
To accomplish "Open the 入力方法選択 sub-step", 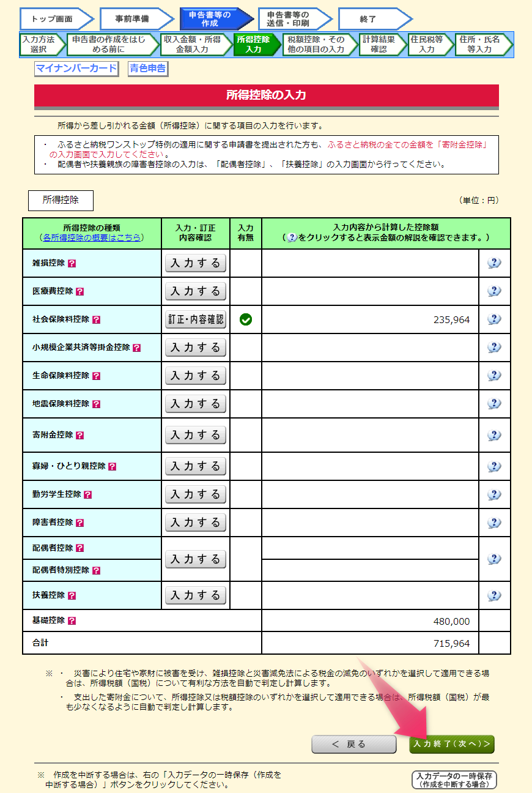I will tap(42, 45).
